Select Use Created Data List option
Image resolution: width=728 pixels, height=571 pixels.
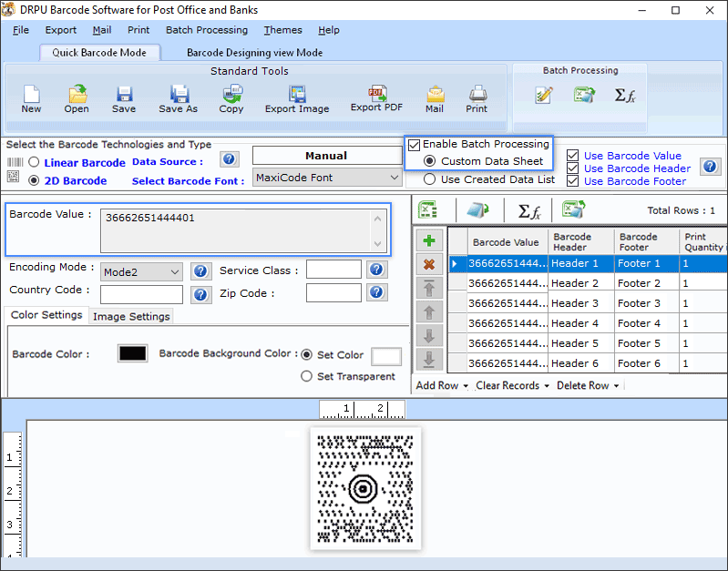click(x=429, y=179)
